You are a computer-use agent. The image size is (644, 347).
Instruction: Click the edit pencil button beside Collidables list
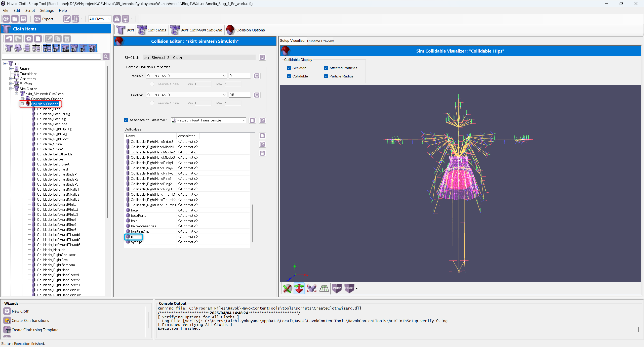(262, 144)
